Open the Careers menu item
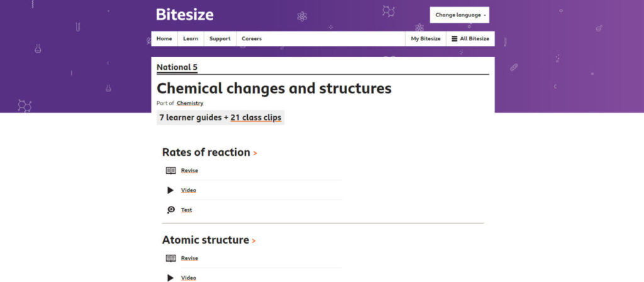644x282 pixels. coord(252,39)
